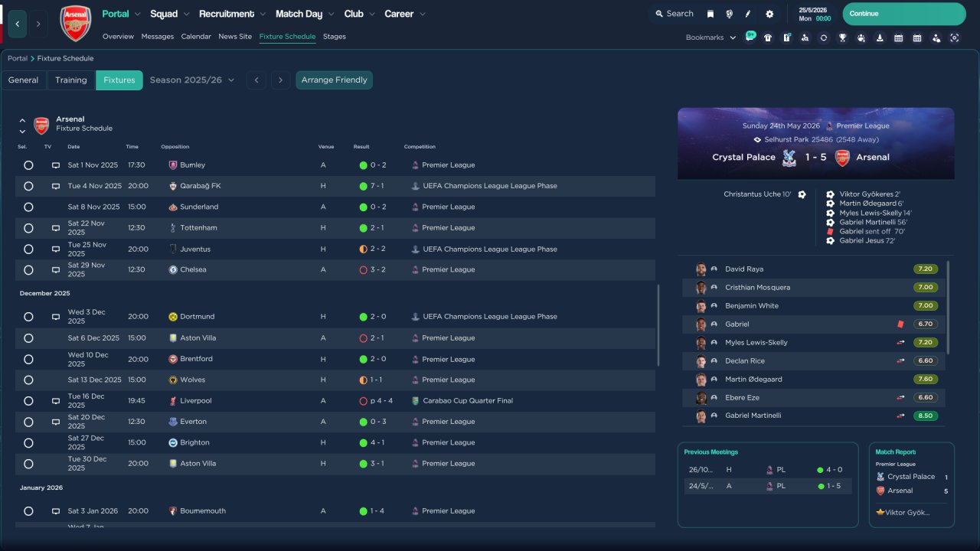The height and width of the screenshot is (551, 980).
Task: Open the 9+ messages speech bubble icon
Action: tap(750, 37)
